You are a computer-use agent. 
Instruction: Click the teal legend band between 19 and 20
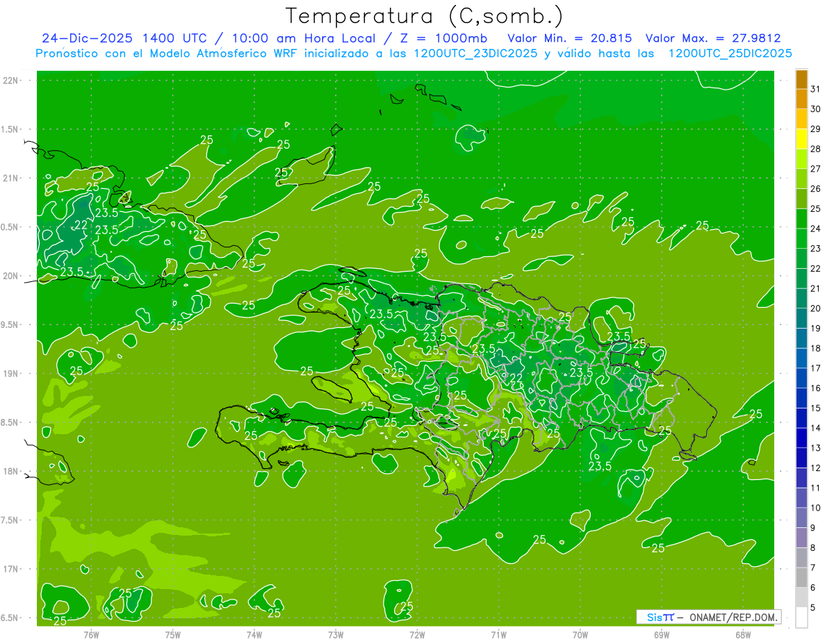coord(801,318)
